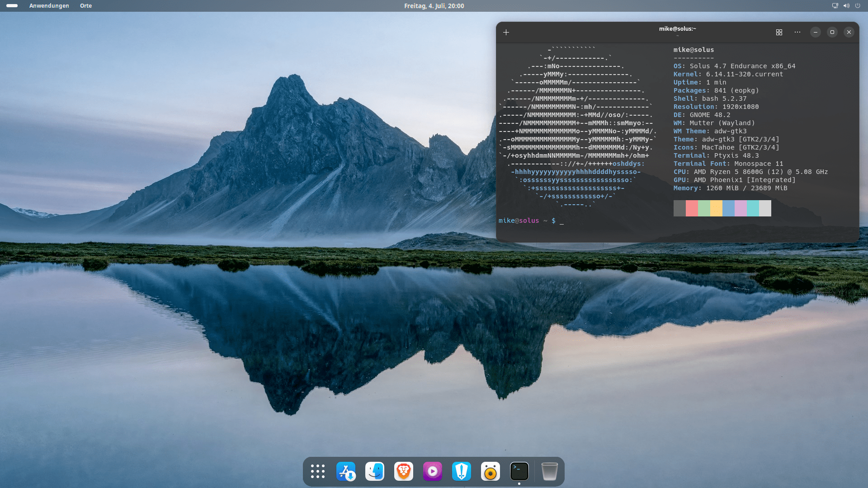This screenshot has width=868, height=488.
Task: Open the Rhythmbox speaker icon in dock
Action: tap(491, 471)
